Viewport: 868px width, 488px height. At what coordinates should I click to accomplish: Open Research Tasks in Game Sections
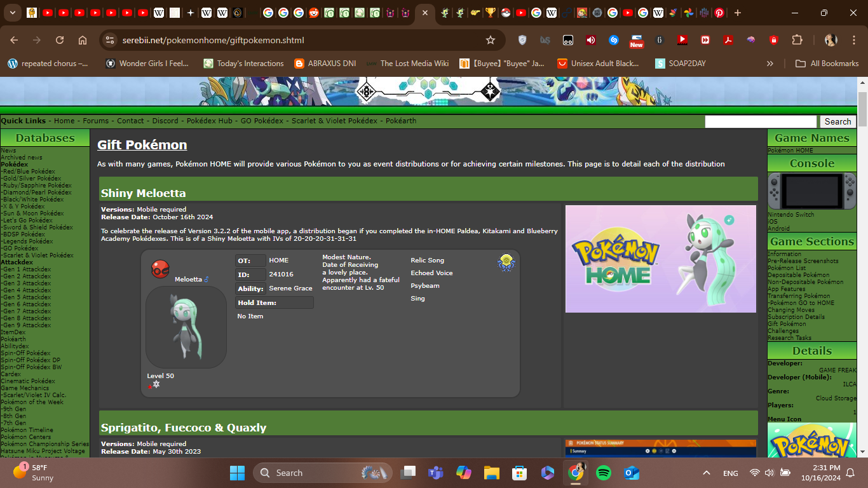click(x=789, y=338)
